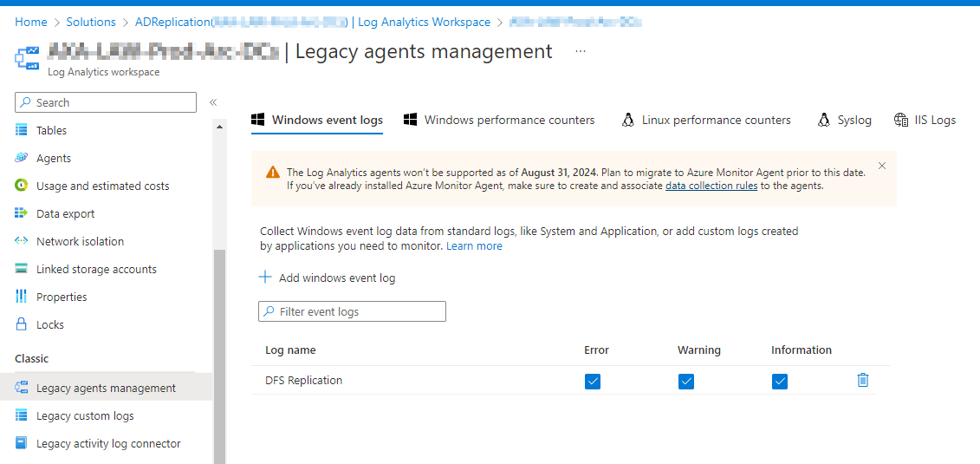Viewport: 980px width, 464px height.
Task: Open Legacy activity log connector
Action: pyautogui.click(x=107, y=443)
